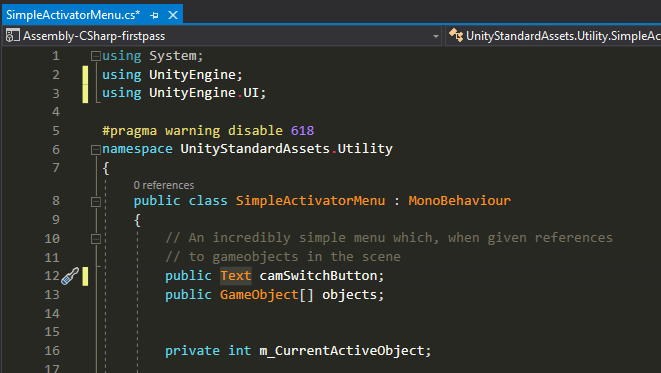Click the Assembly-CSharp-firstpass project icon
The image size is (661, 373).
[12, 35]
